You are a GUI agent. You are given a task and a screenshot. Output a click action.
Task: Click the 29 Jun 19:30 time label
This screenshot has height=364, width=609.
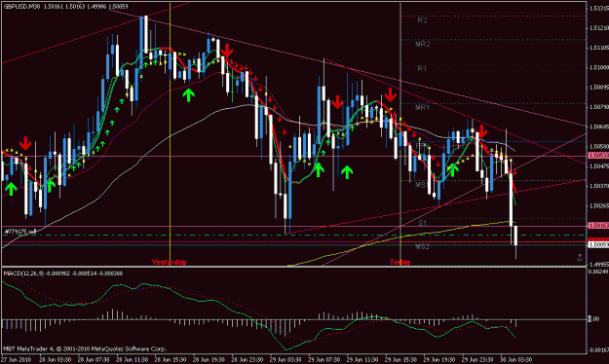439,360
